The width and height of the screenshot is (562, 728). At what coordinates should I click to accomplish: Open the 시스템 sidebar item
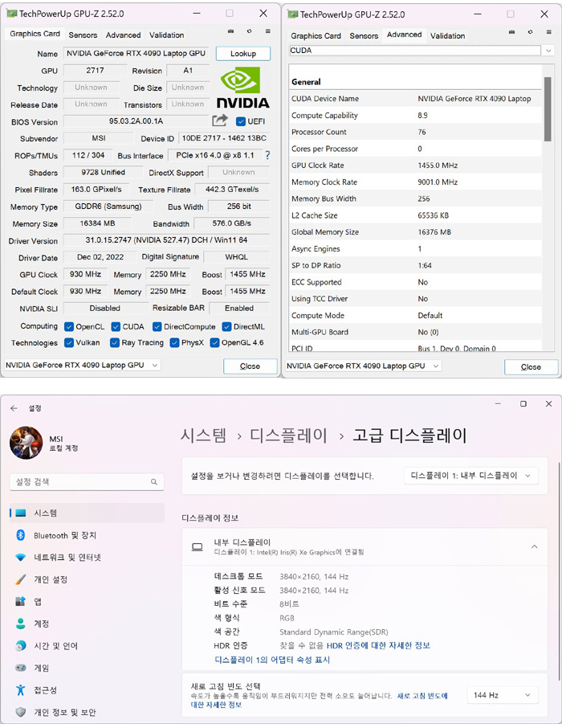(87, 513)
